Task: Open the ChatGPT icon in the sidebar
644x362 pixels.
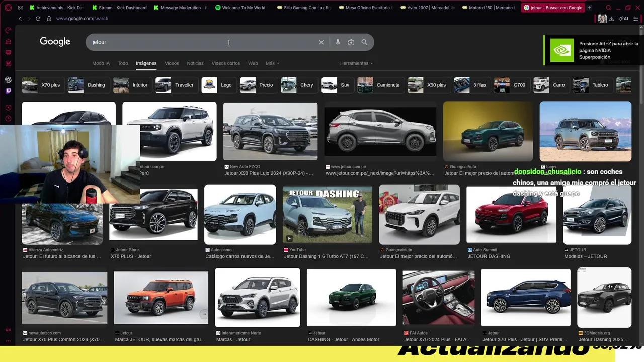Action: click(x=8, y=80)
